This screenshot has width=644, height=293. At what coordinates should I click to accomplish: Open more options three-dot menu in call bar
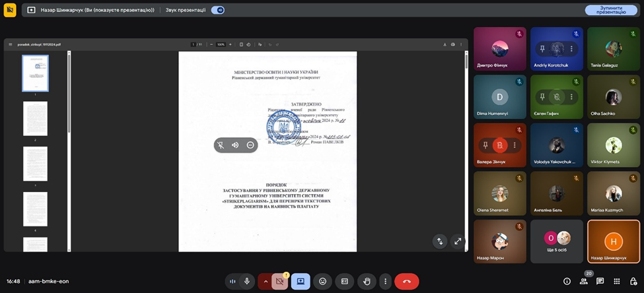click(385, 281)
